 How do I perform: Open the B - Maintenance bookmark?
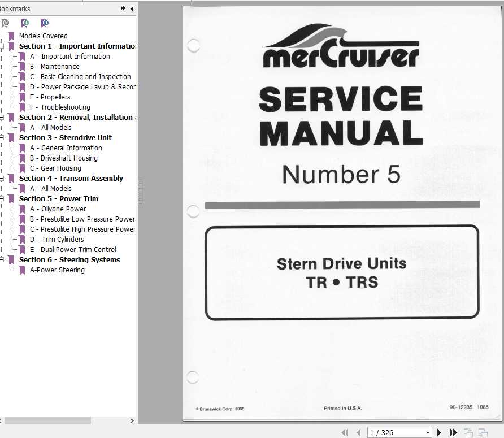click(x=54, y=66)
